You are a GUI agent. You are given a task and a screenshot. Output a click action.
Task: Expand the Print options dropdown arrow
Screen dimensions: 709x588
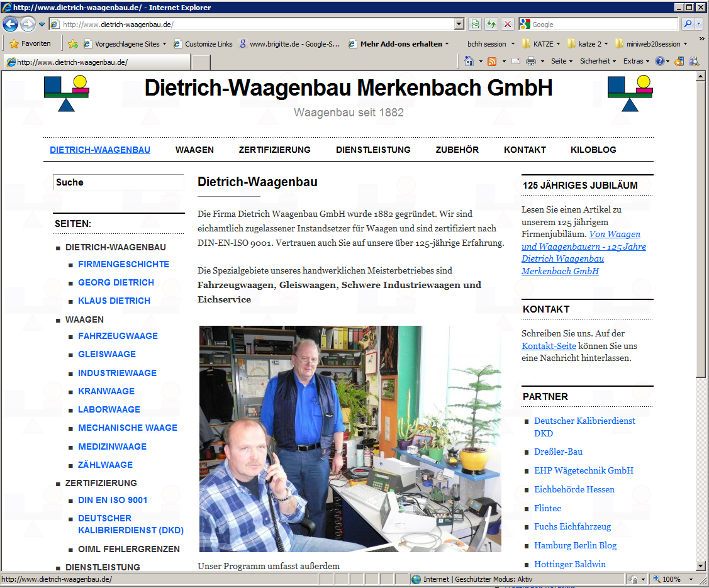pyautogui.click(x=542, y=62)
